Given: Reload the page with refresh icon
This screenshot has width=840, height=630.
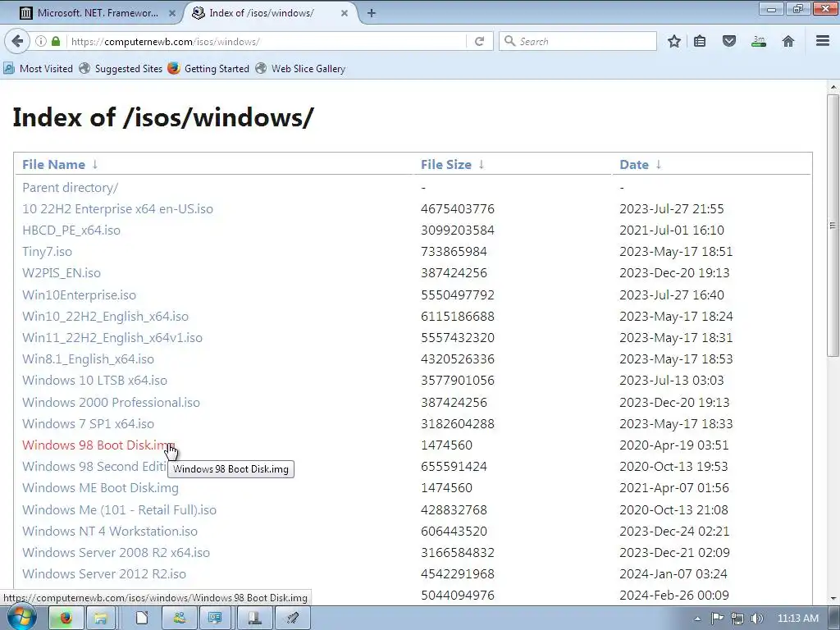Looking at the screenshot, I should click(x=479, y=41).
